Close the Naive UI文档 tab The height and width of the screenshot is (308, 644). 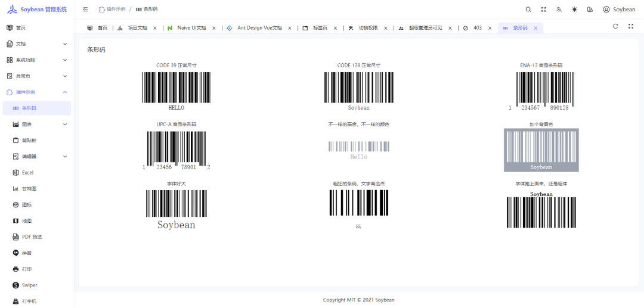(214, 29)
